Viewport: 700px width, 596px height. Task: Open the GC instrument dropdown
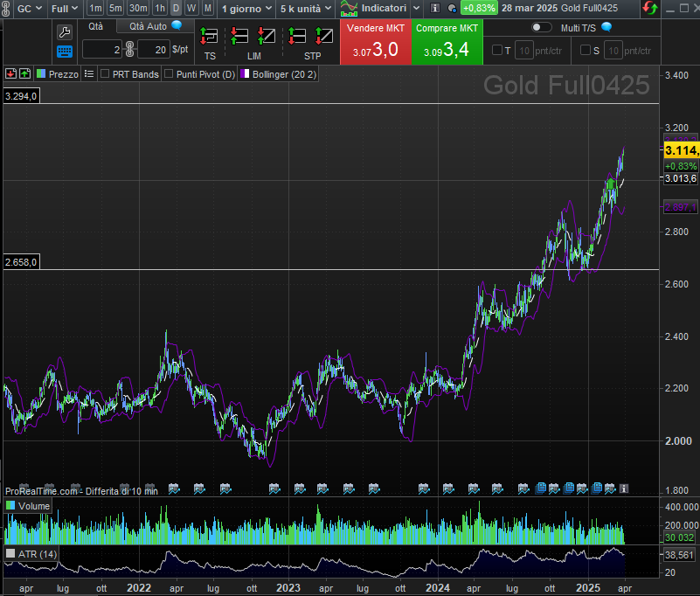tap(29, 8)
